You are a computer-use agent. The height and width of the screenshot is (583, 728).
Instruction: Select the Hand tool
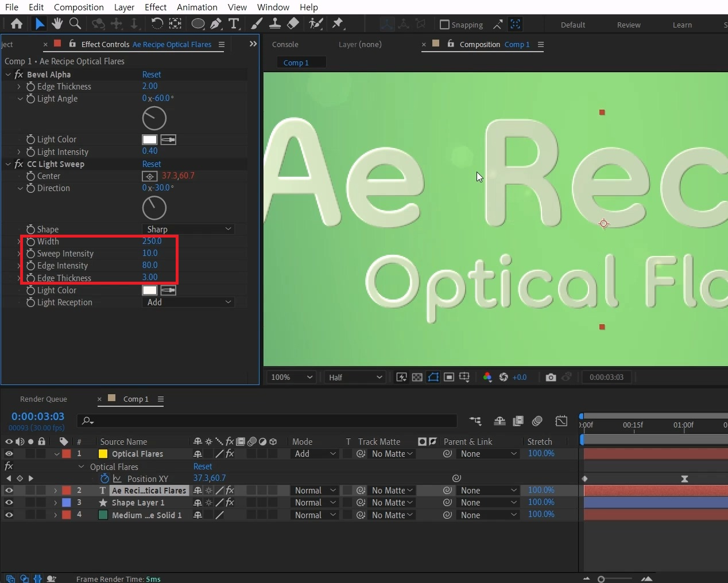57,24
